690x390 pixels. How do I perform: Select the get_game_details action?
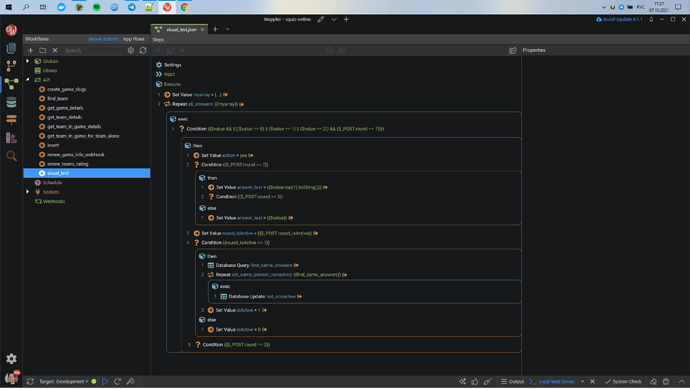65,108
